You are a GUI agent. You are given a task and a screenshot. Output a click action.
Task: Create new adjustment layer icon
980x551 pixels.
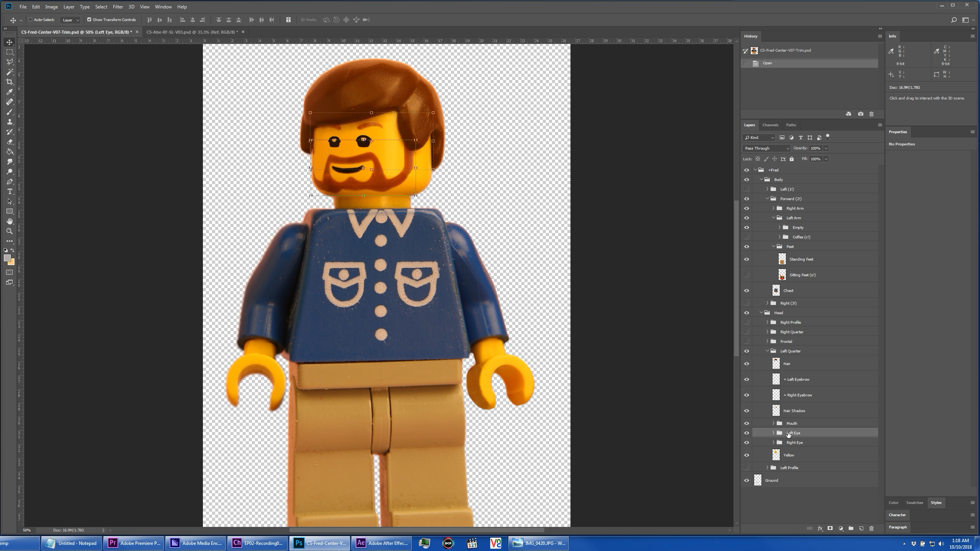pos(841,528)
